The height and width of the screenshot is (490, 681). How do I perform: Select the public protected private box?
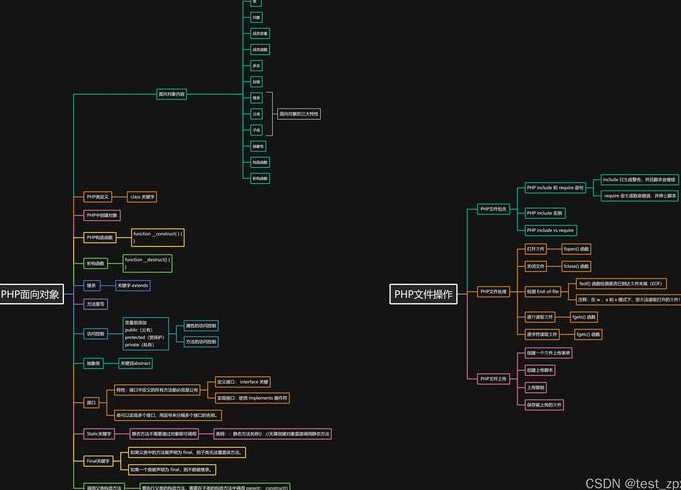tap(145, 334)
